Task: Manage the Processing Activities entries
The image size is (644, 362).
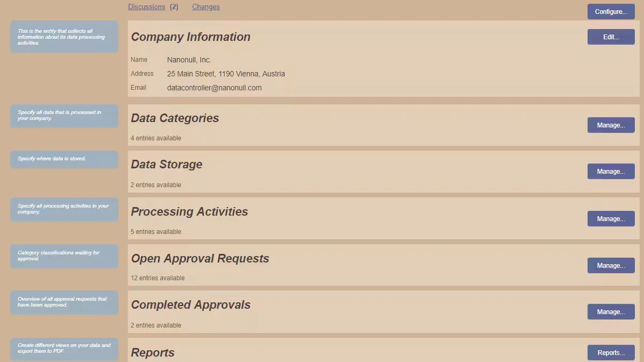Action: [611, 218]
